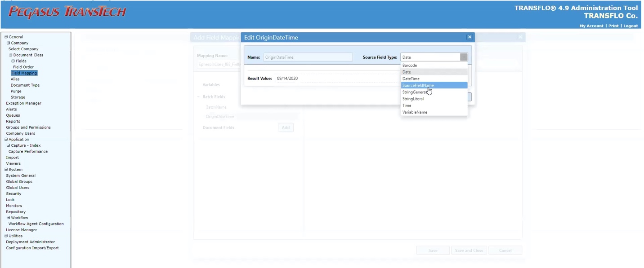Viewport: 644px width, 268px height.
Task: Collapse the Document Class tree node
Action: [x=10, y=55]
